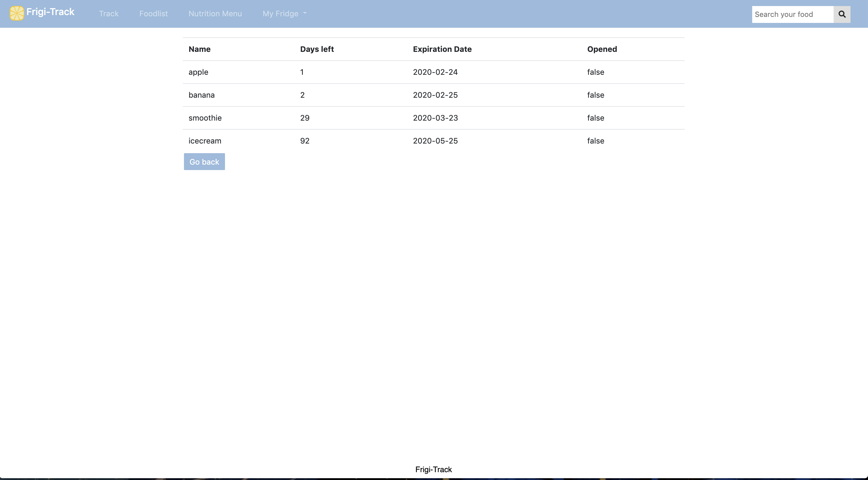This screenshot has height=480, width=868.
Task: Click the Frigi-Track footer text
Action: tap(433, 469)
